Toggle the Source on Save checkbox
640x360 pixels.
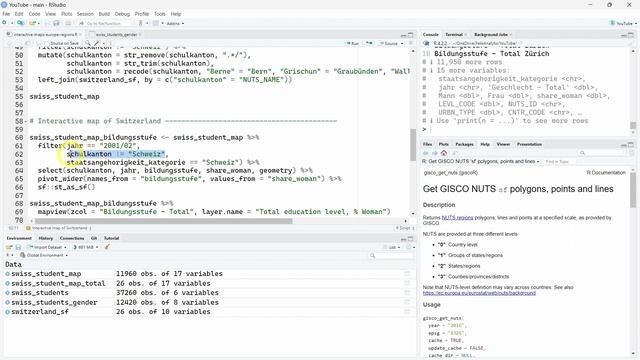tap(47, 43)
